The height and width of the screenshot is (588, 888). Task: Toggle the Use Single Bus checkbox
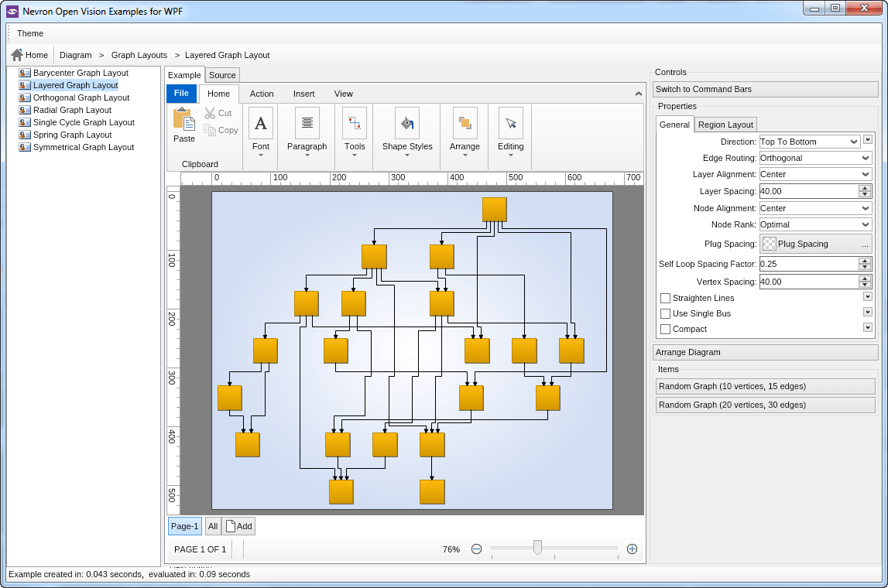(x=665, y=313)
